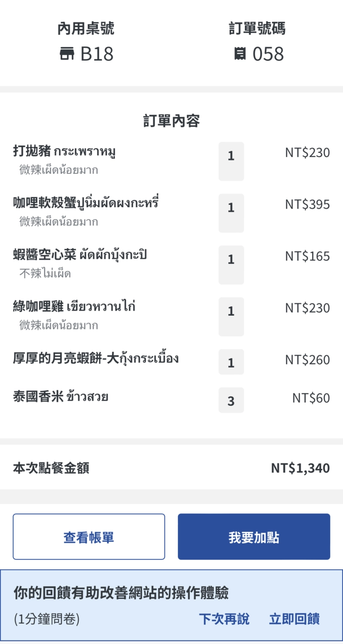Select the quantity box for 厚厚的月亮蝦餅
The height and width of the screenshot is (644, 343).
click(231, 362)
